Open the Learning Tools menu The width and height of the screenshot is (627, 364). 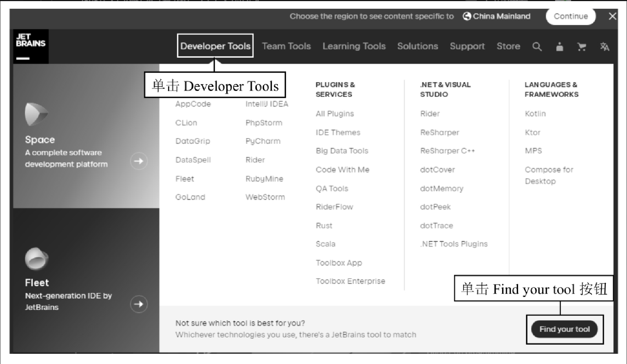point(354,46)
